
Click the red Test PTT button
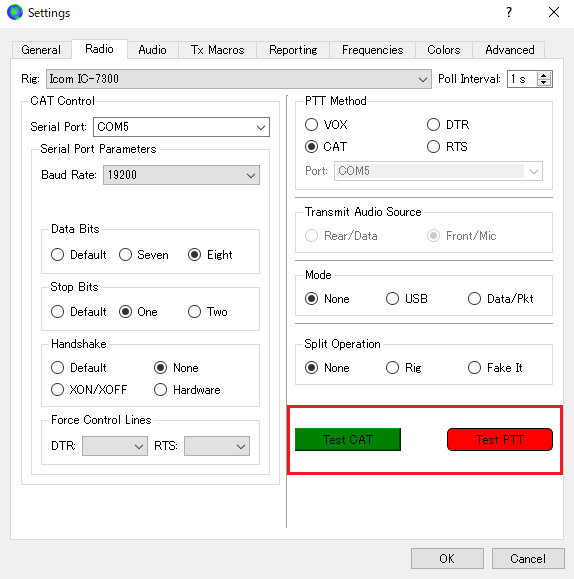(x=500, y=439)
